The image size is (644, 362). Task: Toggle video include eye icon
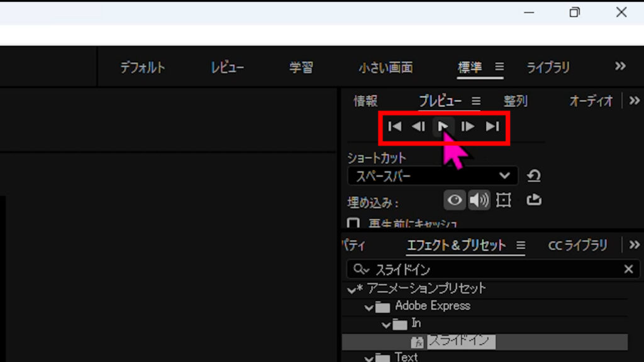[455, 200]
